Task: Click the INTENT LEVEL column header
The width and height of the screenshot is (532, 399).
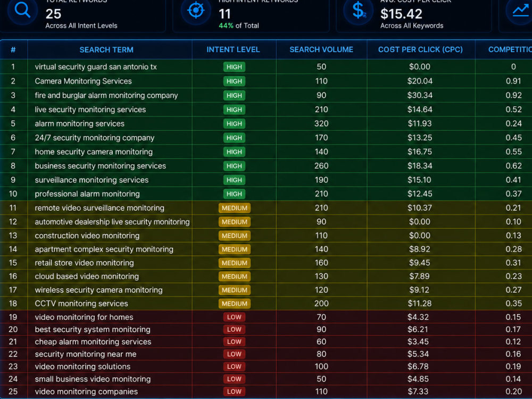Action: coord(233,49)
